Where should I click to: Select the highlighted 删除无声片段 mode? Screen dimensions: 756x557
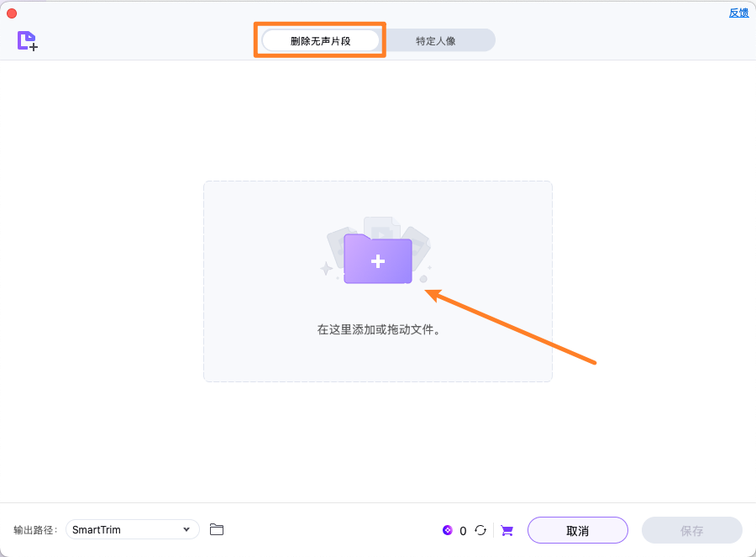coord(320,39)
